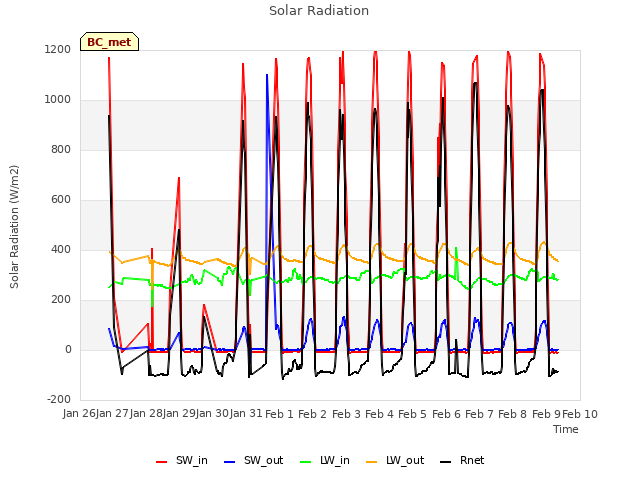
Task: Click the Feb 8 x-axis tick label
Action: (x=513, y=414)
